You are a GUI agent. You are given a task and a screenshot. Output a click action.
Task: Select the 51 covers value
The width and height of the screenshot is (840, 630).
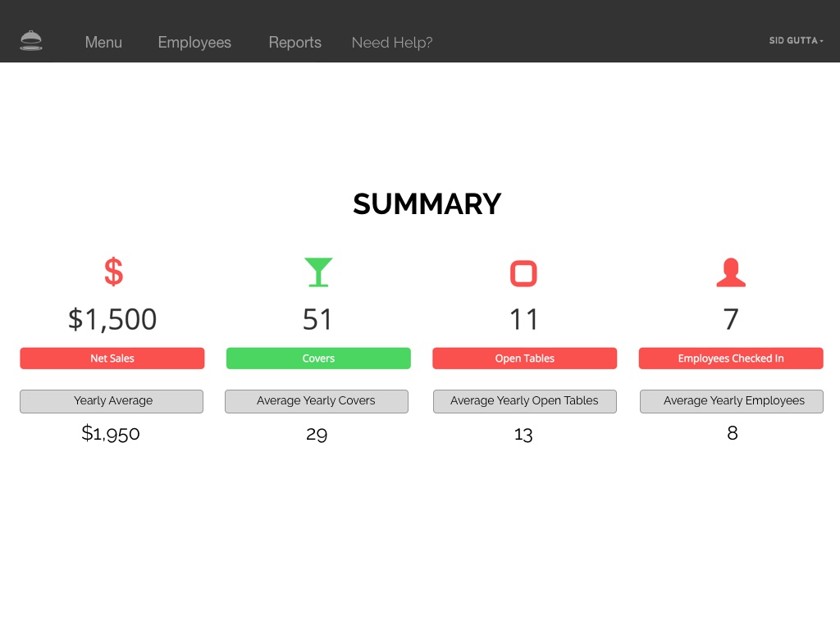[x=317, y=319]
